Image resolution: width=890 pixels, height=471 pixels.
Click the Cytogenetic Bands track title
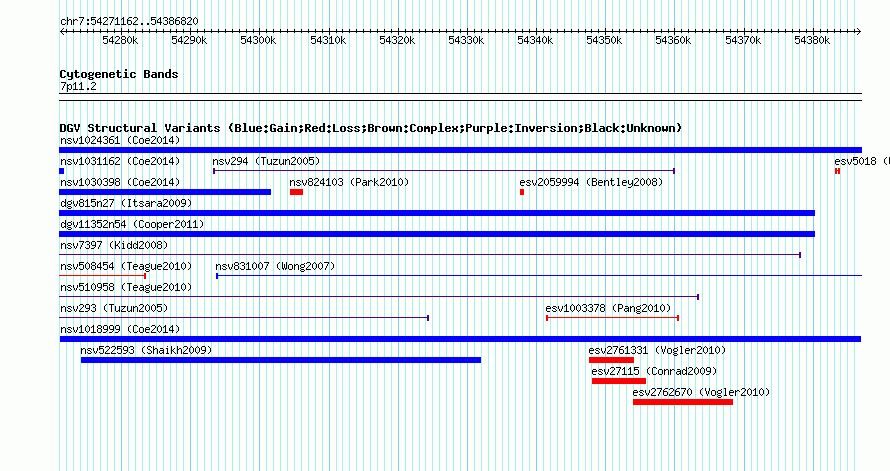119,74
